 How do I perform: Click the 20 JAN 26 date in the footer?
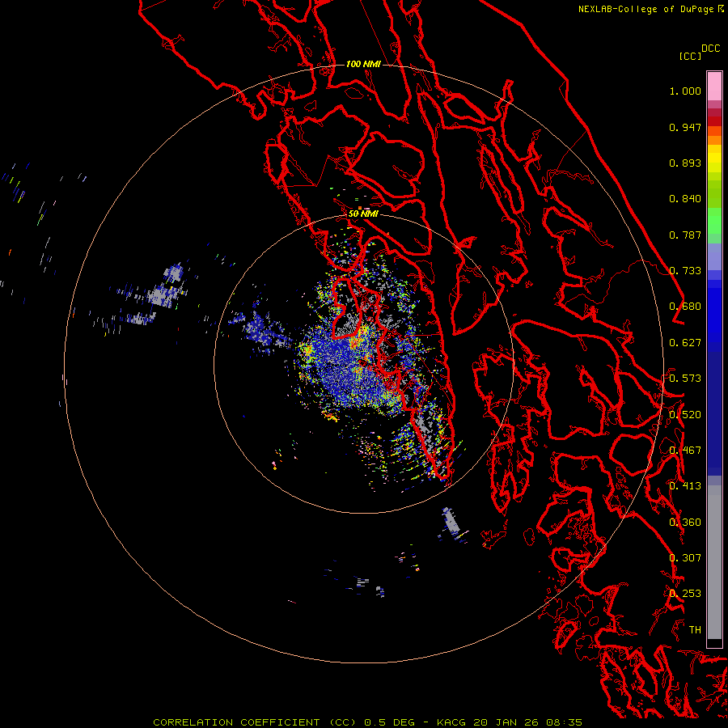(506, 722)
